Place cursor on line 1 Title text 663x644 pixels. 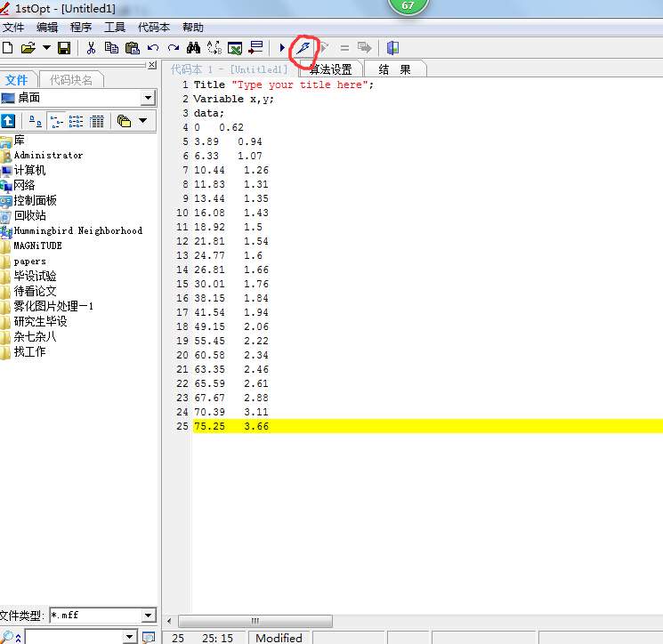(283, 85)
